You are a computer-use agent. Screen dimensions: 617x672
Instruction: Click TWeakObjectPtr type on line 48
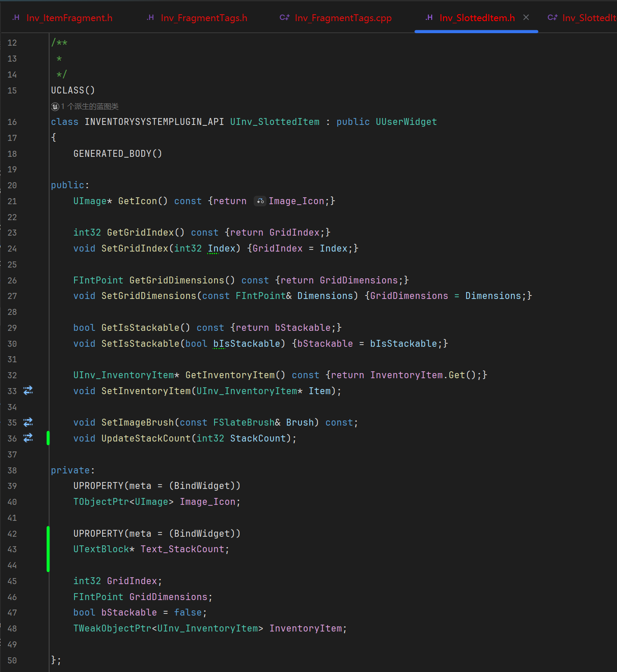coord(112,628)
